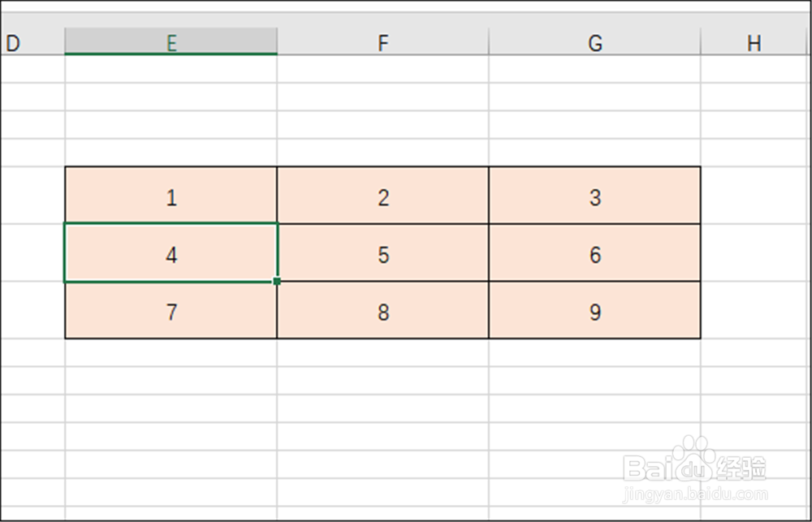Click the cell with value 6
812x522 pixels.
pyautogui.click(x=594, y=253)
